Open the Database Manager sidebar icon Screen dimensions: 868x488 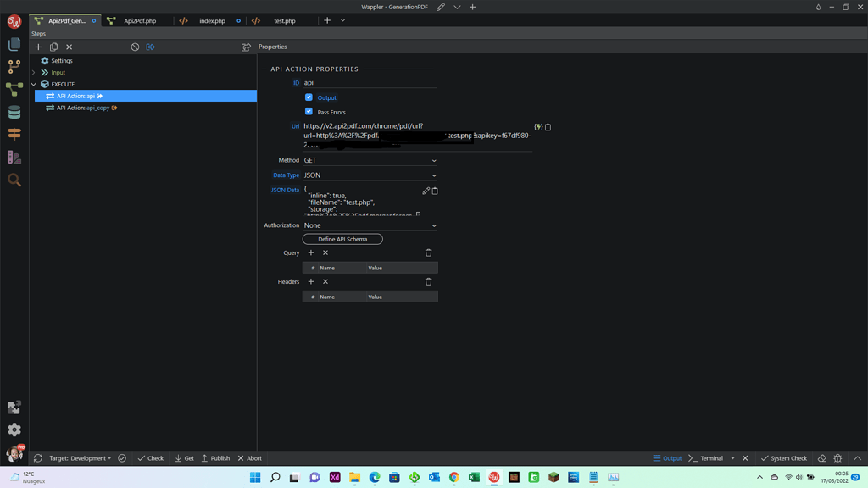click(x=14, y=112)
